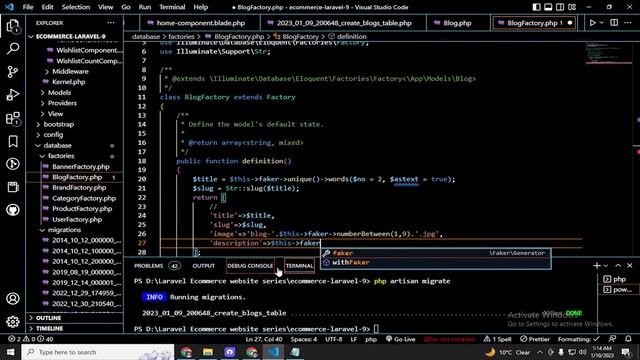Screen dimensions: 640x360
Task: Open notifications bell in status bar
Action: pyautogui.click(x=628, y=339)
